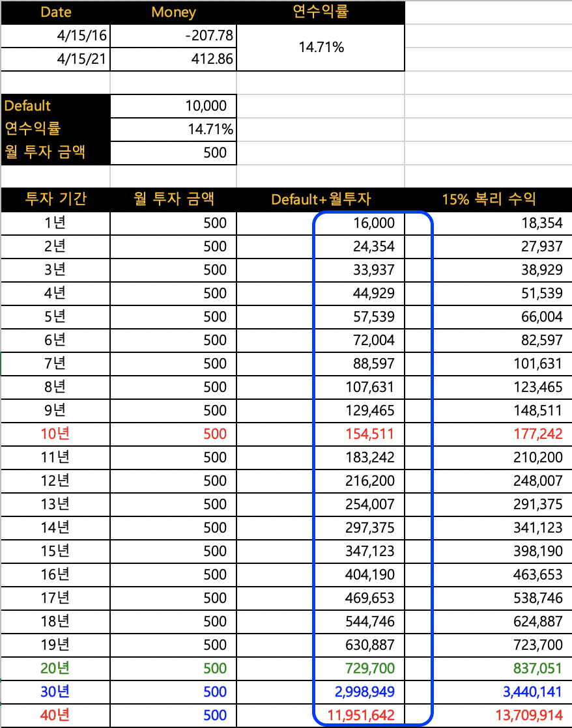Click the 7년 row label
572x728 pixels.
56,364
